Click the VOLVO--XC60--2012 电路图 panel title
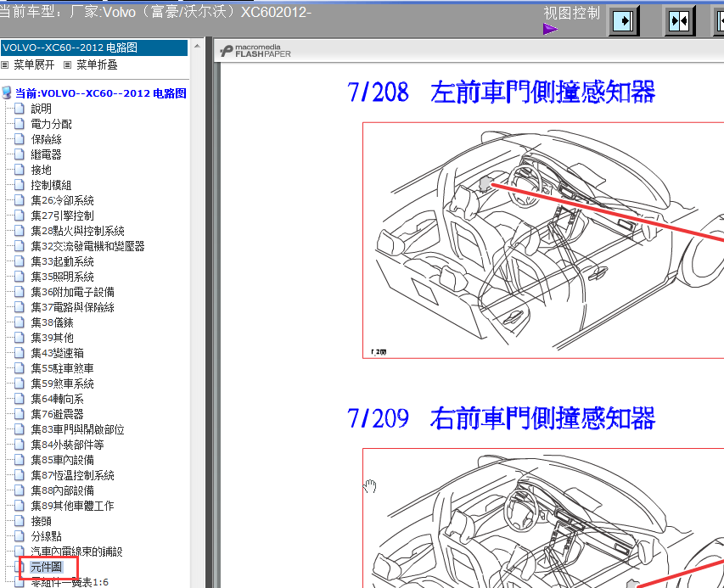 coord(93,48)
